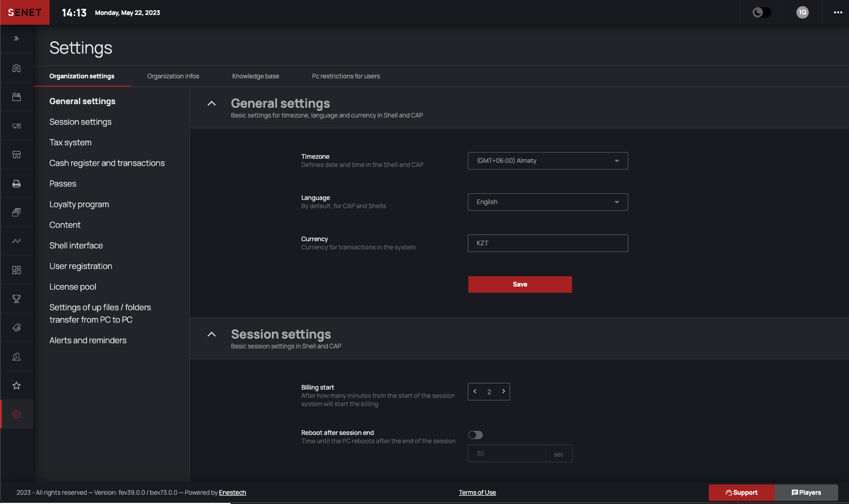Select Tax system menu item
Image resolution: width=849 pixels, height=504 pixels.
coord(71,143)
